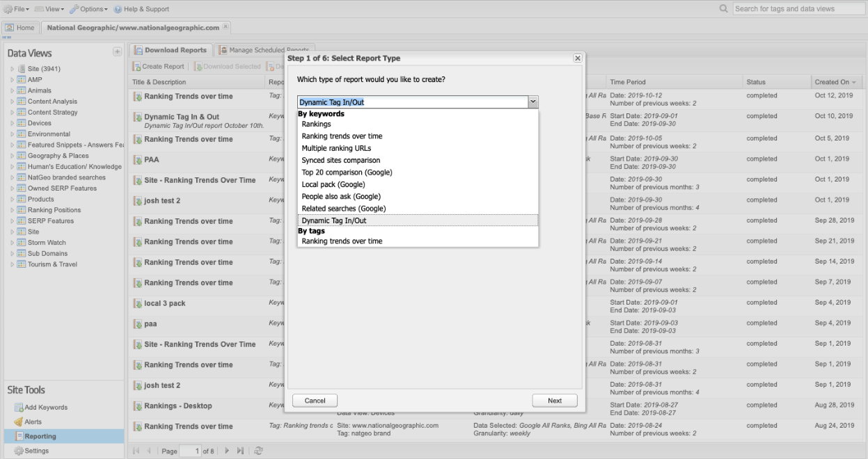
Task: Select People also ask (Google) option
Action: (x=341, y=196)
